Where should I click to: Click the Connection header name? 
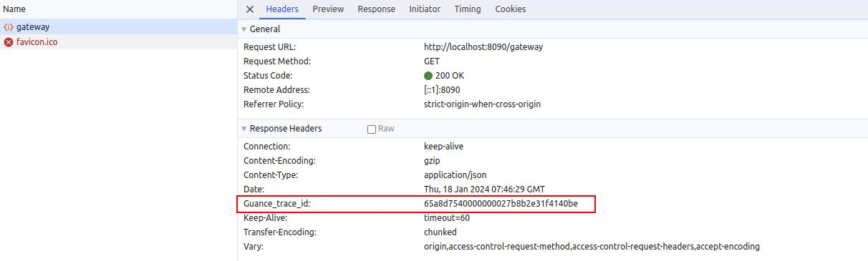pyautogui.click(x=266, y=147)
